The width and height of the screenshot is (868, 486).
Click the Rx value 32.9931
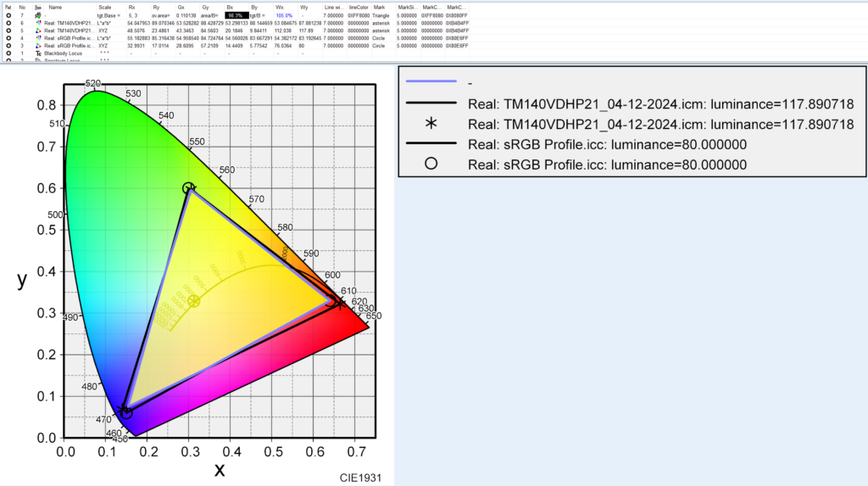click(x=136, y=46)
